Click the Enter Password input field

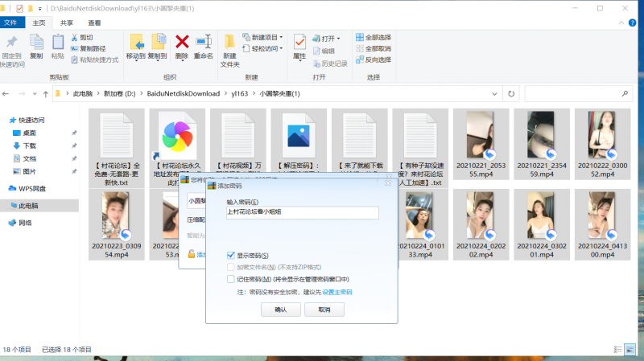tap(302, 213)
